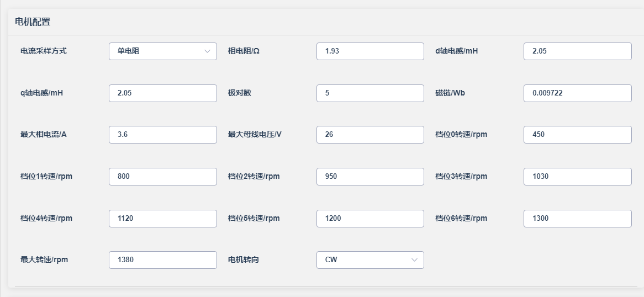
Task: Click the 相电阻/Ω input field
Action: point(370,51)
